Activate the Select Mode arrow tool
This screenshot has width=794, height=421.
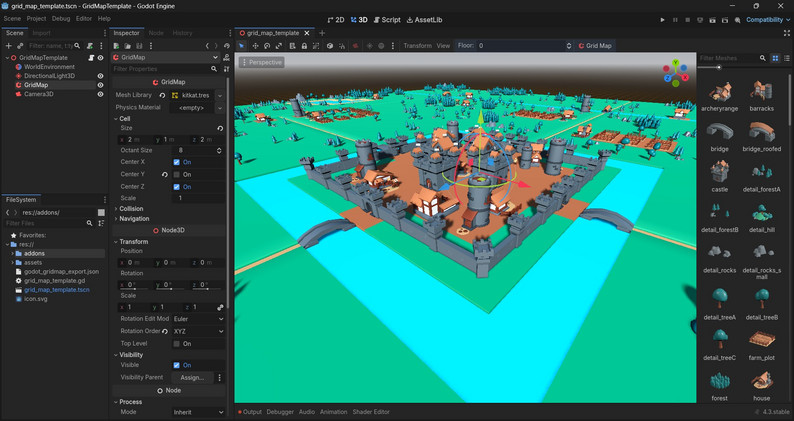click(x=242, y=46)
